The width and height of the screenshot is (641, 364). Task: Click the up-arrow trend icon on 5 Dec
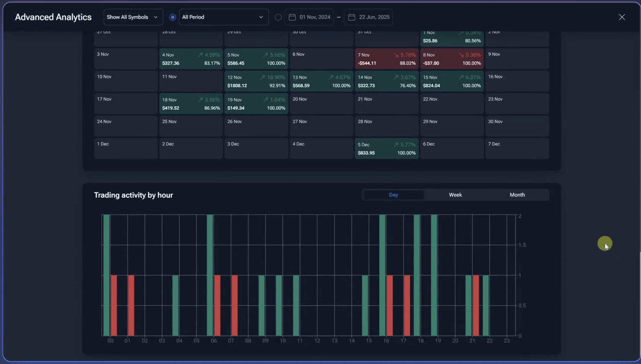point(396,145)
